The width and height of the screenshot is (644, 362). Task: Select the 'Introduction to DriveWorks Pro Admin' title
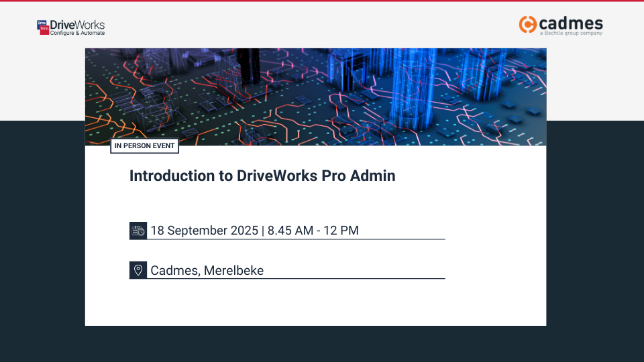pos(262,176)
